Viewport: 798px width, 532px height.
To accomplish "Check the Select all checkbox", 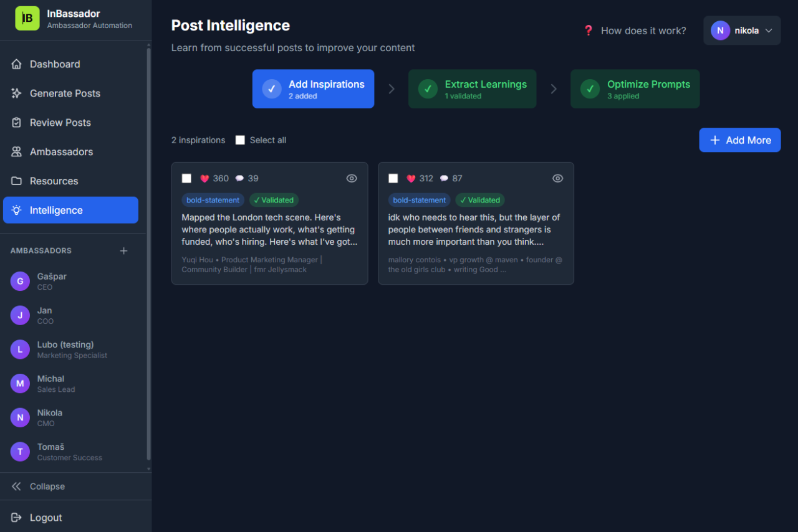I will click(x=240, y=140).
